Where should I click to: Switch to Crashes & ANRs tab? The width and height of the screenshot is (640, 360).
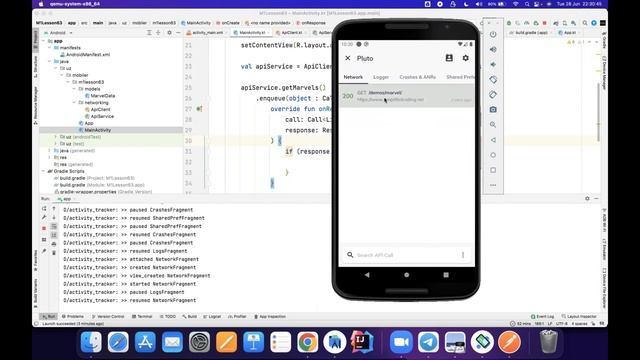(417, 77)
